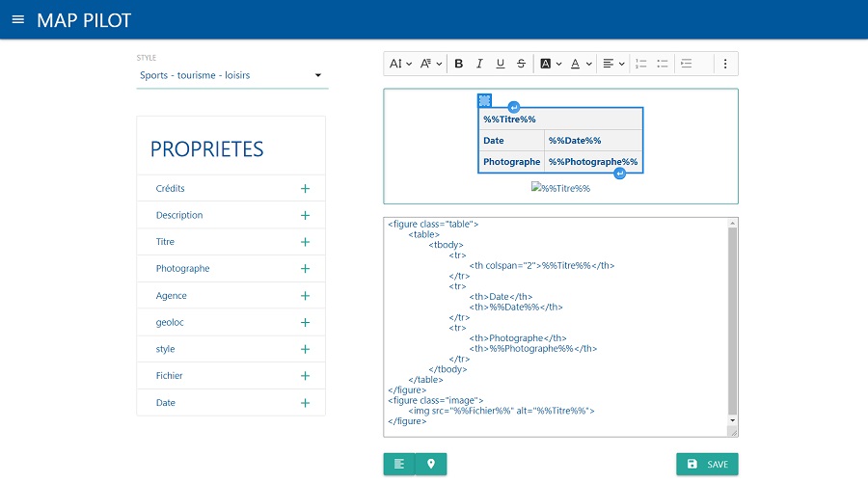Insert a bulleted list
The image size is (868, 482).
(663, 64)
